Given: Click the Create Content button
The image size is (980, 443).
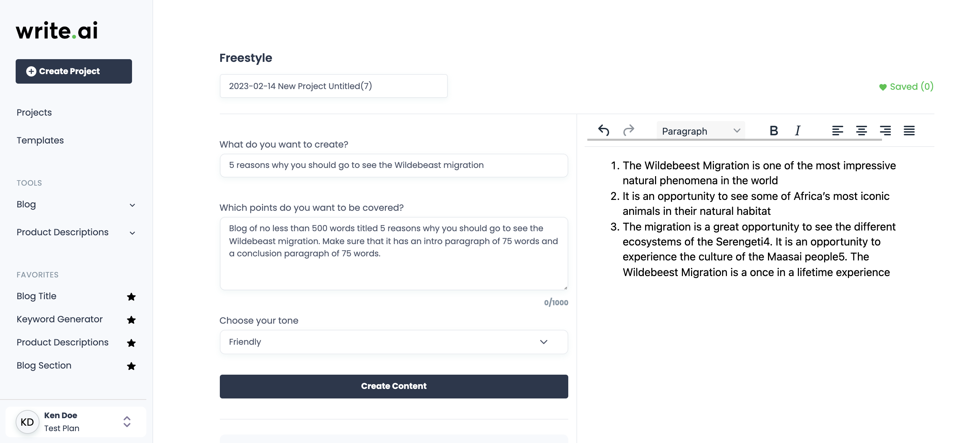Looking at the screenshot, I should (393, 386).
